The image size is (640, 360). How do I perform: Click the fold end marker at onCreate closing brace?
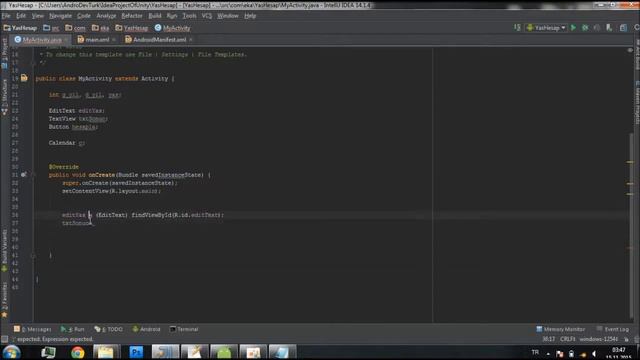[33, 256]
